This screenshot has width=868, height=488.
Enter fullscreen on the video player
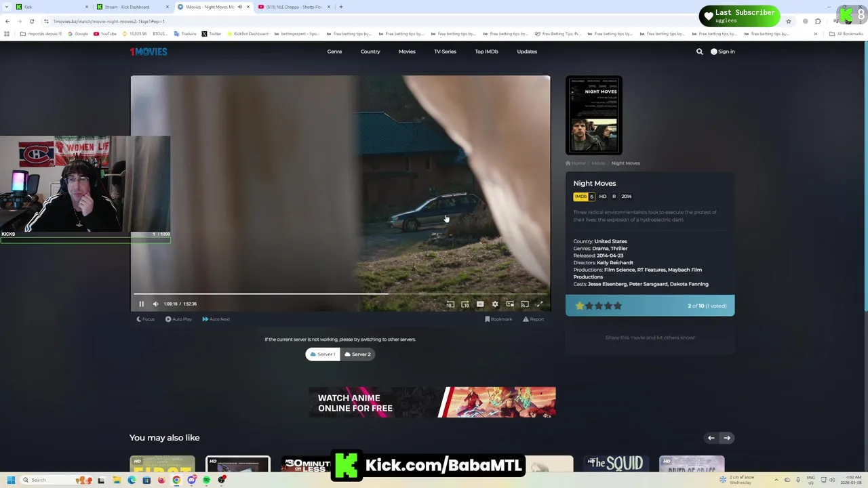[540, 304]
